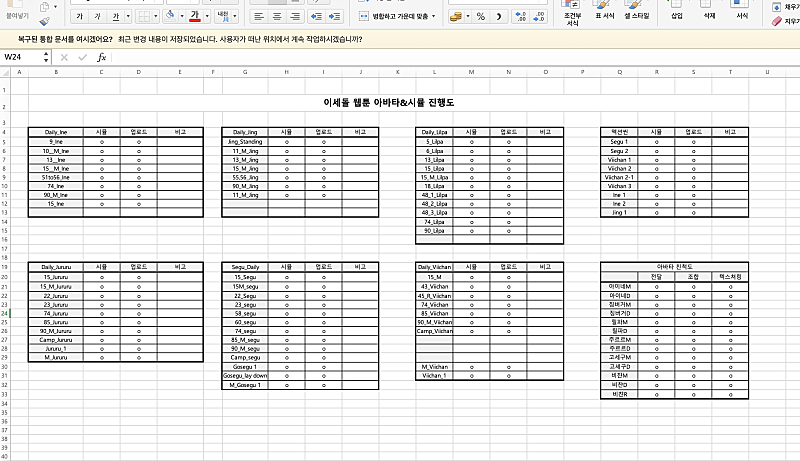The width and height of the screenshot is (800, 461).
Task: Open the Merge and Center dropdown arrow
Action: (434, 16)
